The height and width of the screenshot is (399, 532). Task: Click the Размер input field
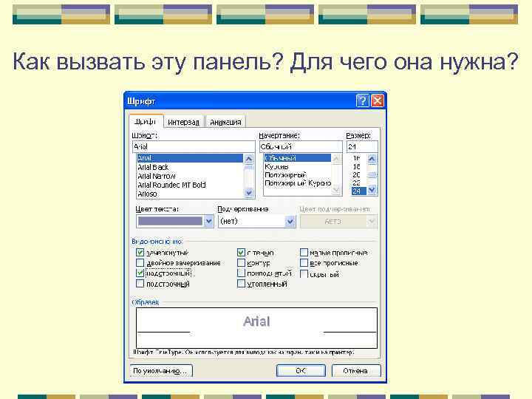pos(362,147)
